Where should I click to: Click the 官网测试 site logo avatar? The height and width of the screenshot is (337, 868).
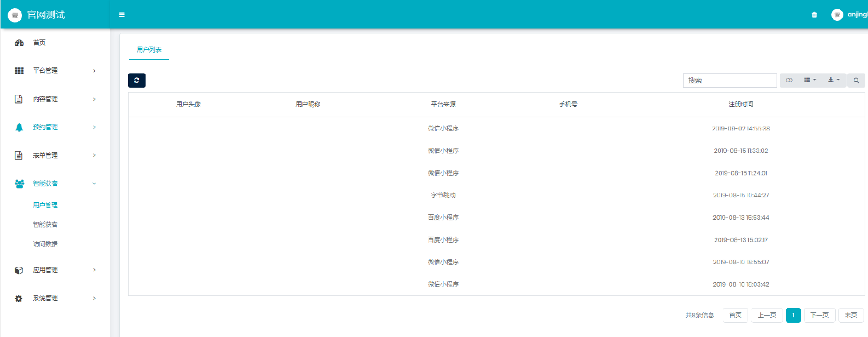tap(15, 15)
